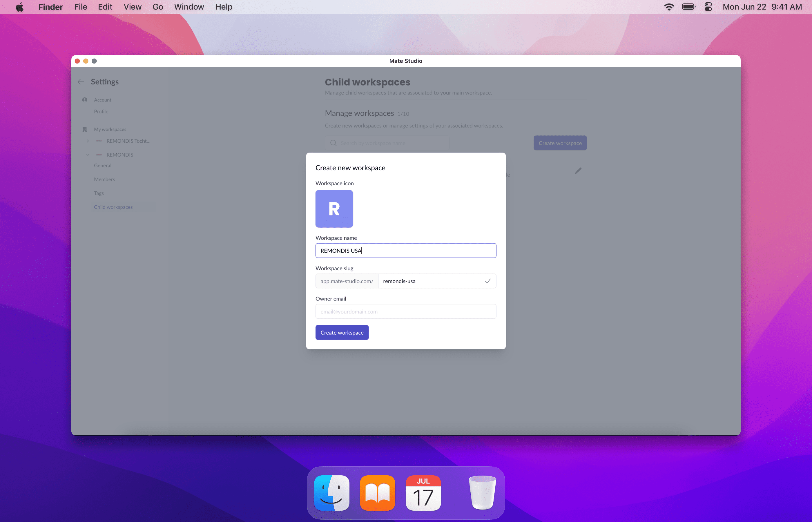Open Control Center icon

708,7
